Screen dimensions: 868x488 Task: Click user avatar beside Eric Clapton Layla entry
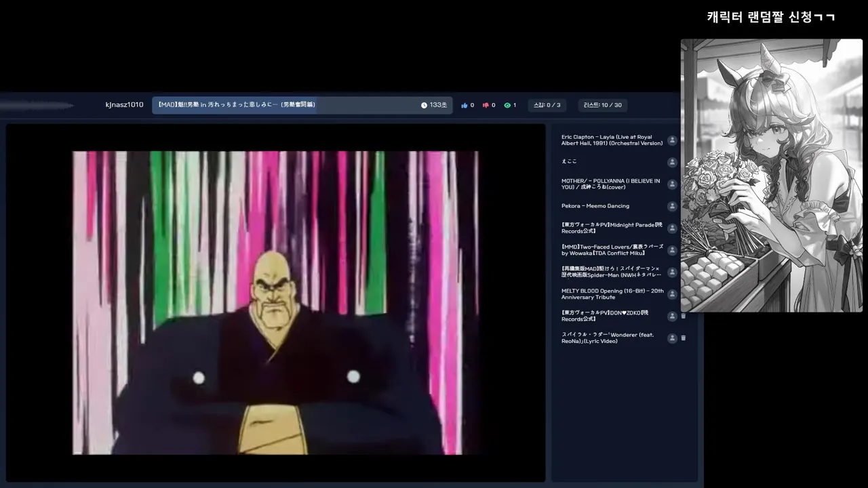pos(672,140)
